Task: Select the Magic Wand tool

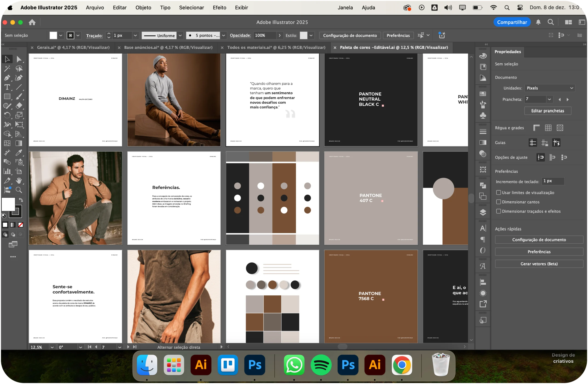Action: point(7,68)
